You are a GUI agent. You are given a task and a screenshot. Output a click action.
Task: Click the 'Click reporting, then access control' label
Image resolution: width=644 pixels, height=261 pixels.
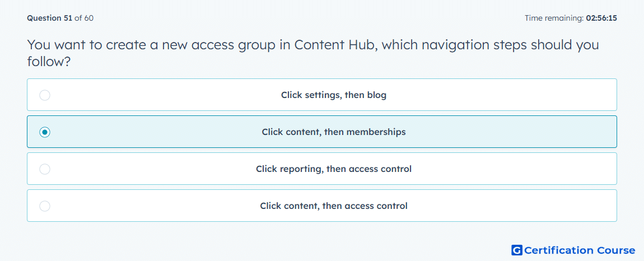[x=334, y=169]
